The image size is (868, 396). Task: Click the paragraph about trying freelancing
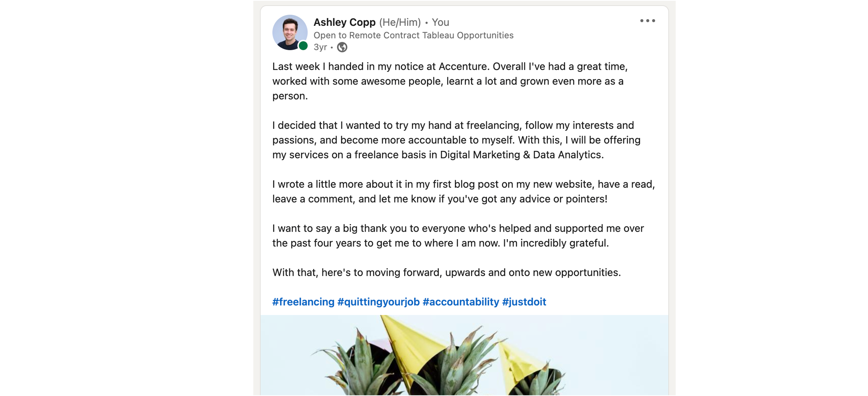(456, 140)
